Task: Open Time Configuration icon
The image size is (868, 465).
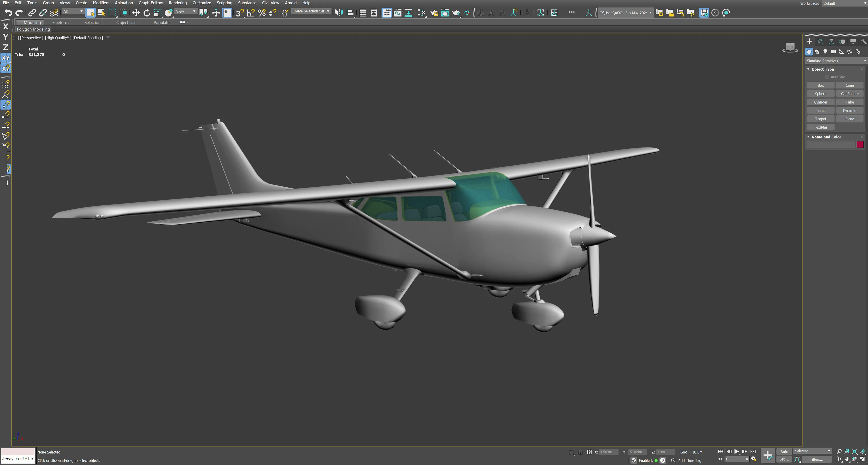Action: point(754,459)
